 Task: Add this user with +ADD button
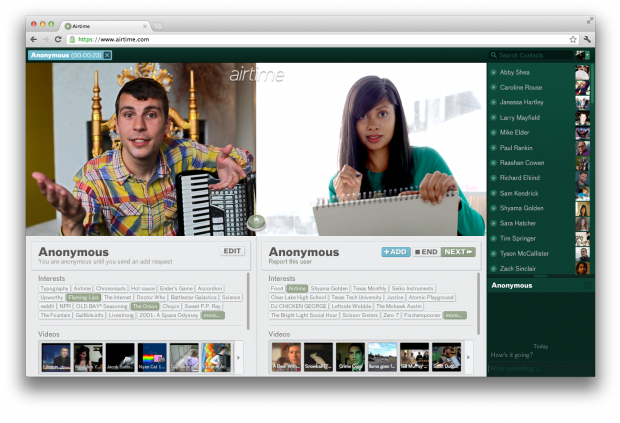coord(396,252)
